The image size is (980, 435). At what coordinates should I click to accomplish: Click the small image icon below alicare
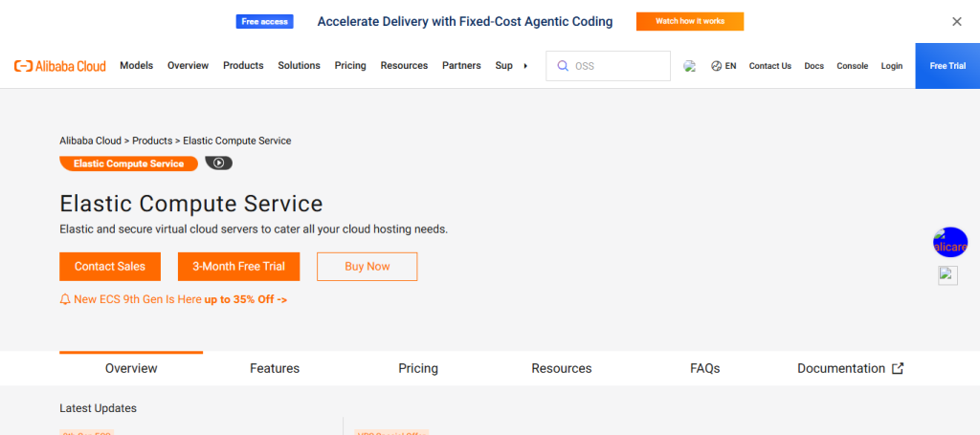(x=947, y=275)
